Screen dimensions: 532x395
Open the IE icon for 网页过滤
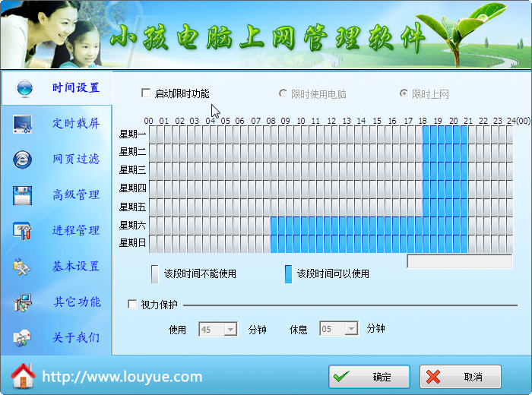(22, 160)
